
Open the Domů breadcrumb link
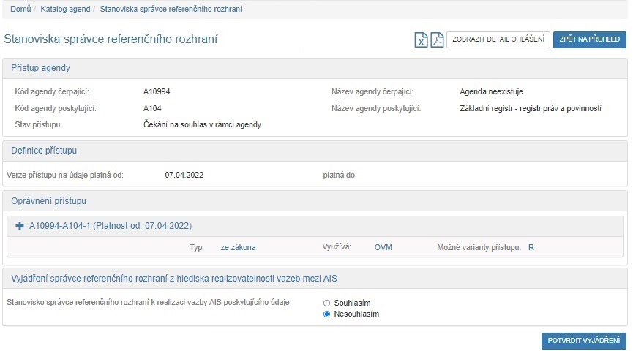[20, 10]
